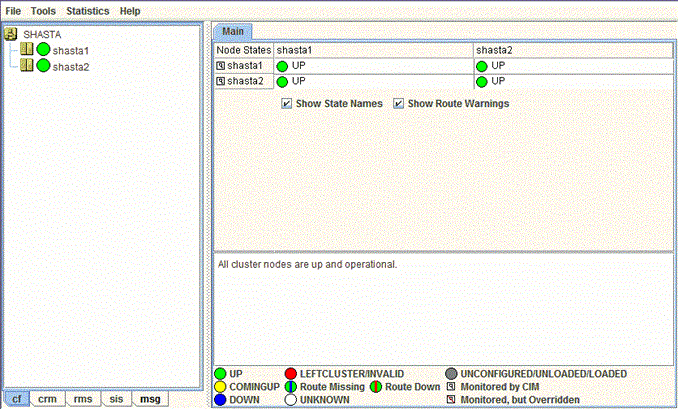Switch to the rms tab
Screen dimensions: 678x409
pyautogui.click(x=83, y=399)
